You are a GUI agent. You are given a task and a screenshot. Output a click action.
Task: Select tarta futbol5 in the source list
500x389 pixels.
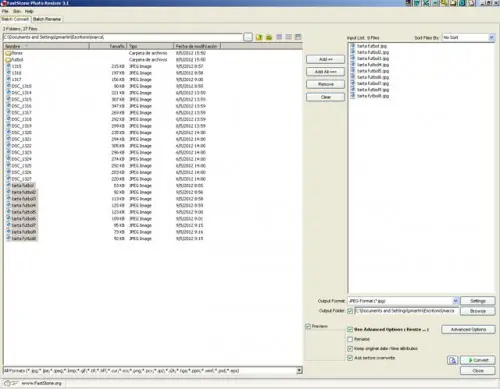point(24,212)
